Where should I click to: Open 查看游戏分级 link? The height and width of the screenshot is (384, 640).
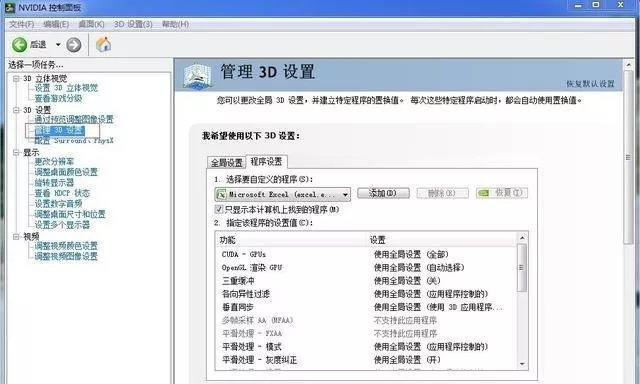(x=58, y=98)
